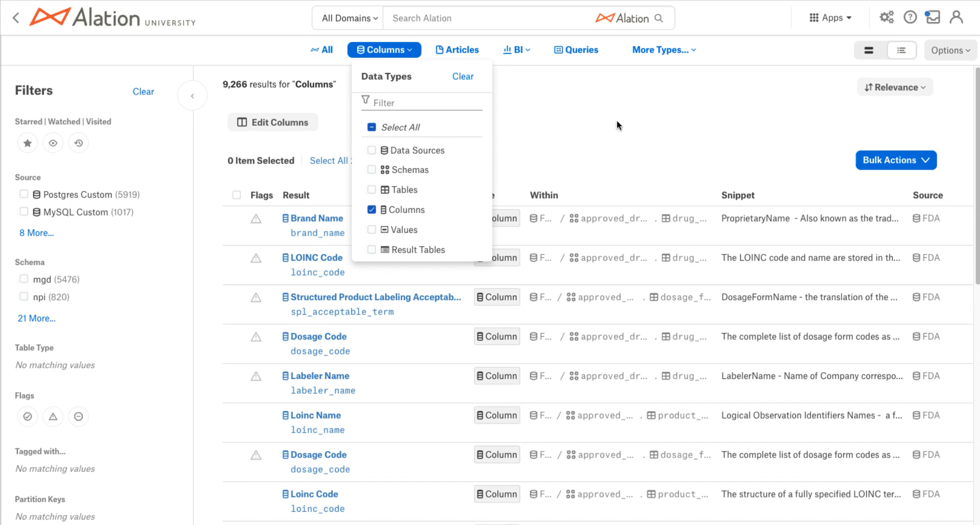This screenshot has height=525, width=980.
Task: Select the endorsement checkmark flag filter
Action: [x=28, y=417]
